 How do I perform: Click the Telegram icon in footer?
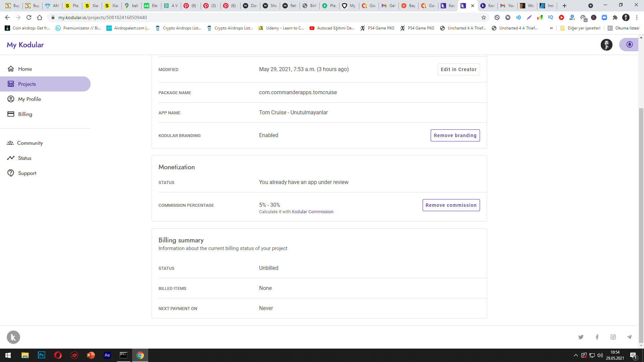point(629,337)
